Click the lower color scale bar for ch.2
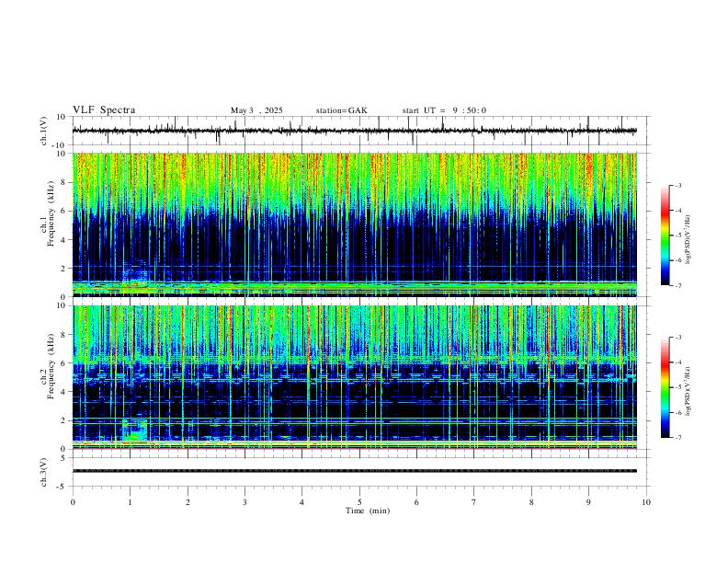728x563 pixels. (665, 387)
